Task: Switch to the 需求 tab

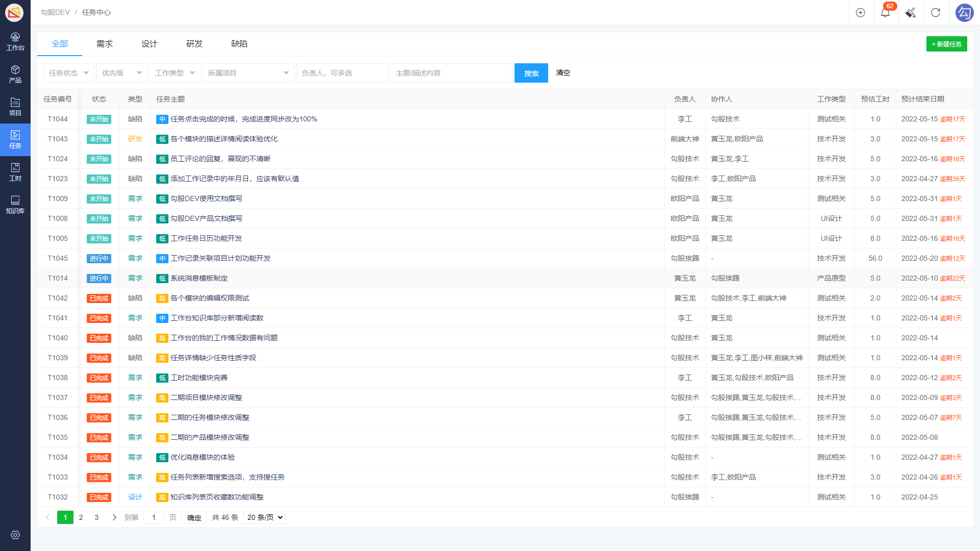Action: (x=105, y=44)
